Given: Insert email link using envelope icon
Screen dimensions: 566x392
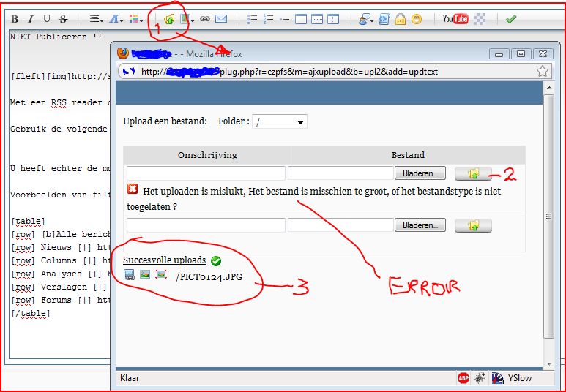Looking at the screenshot, I should pyautogui.click(x=221, y=19).
